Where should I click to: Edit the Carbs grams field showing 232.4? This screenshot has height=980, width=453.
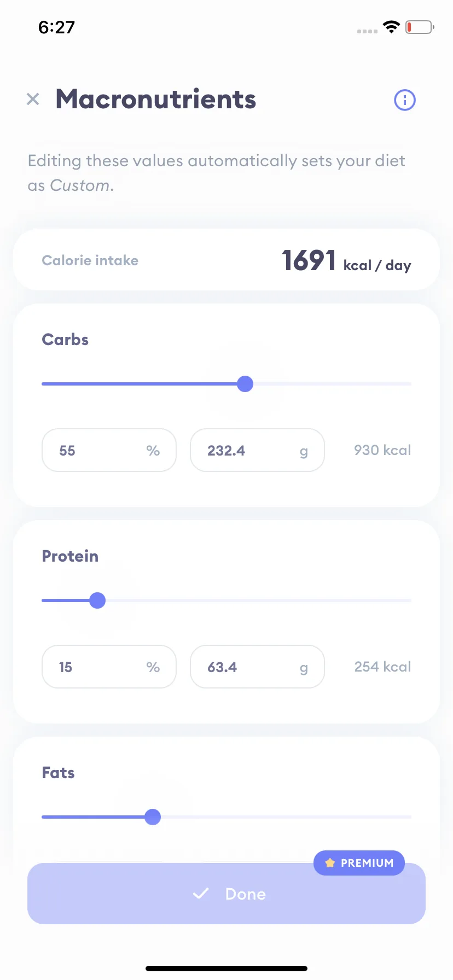(257, 450)
